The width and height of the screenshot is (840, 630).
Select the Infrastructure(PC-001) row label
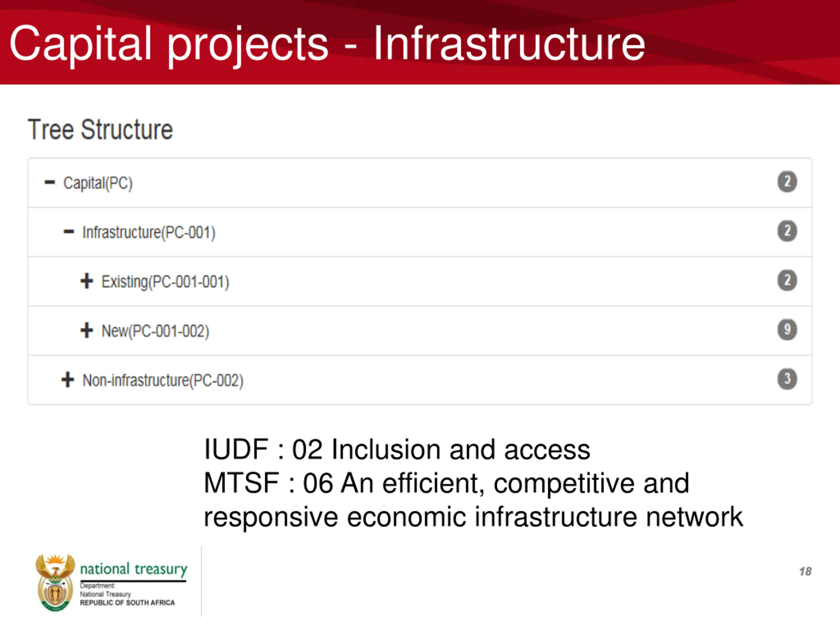coord(149,233)
